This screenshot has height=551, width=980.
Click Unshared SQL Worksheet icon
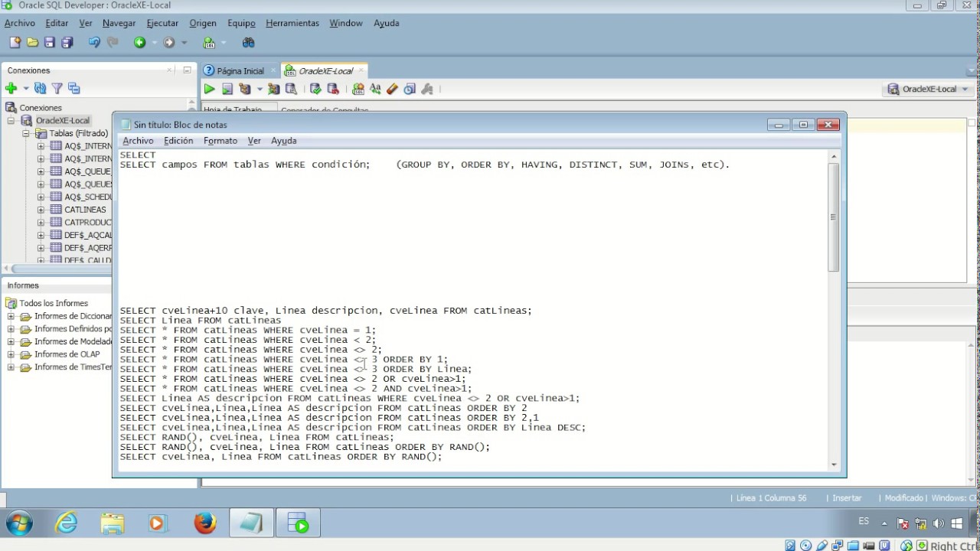(x=358, y=89)
